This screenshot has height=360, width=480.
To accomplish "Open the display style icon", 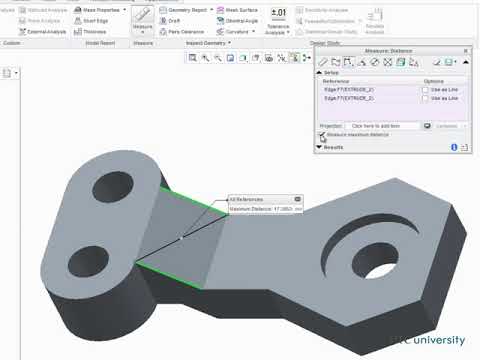I will 243,58.
